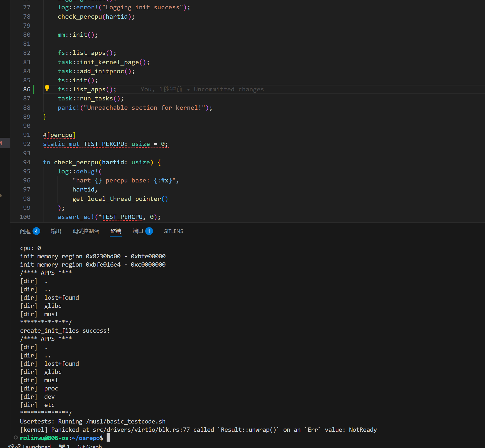Screen dimensions: 485x448
Task: Click line number 94 in the gutter
Action: (x=27, y=162)
